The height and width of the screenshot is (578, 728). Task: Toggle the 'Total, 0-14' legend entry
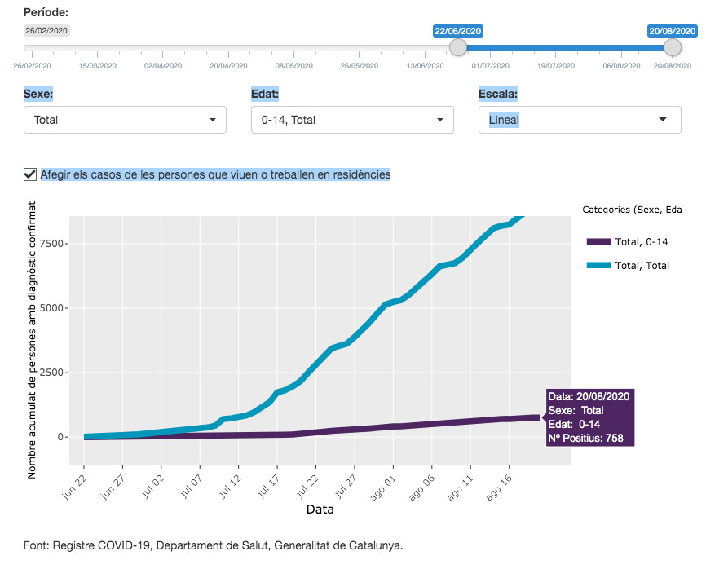click(x=642, y=241)
